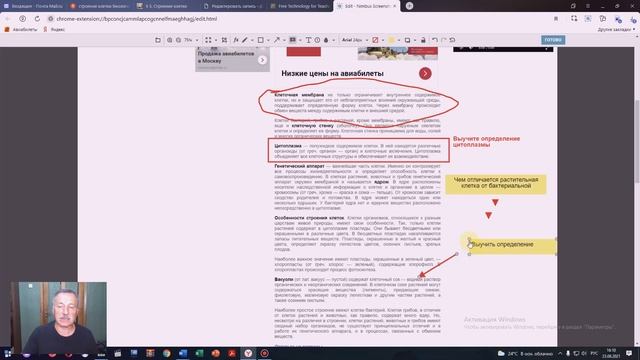Select the fx effects tool

(x=236, y=40)
